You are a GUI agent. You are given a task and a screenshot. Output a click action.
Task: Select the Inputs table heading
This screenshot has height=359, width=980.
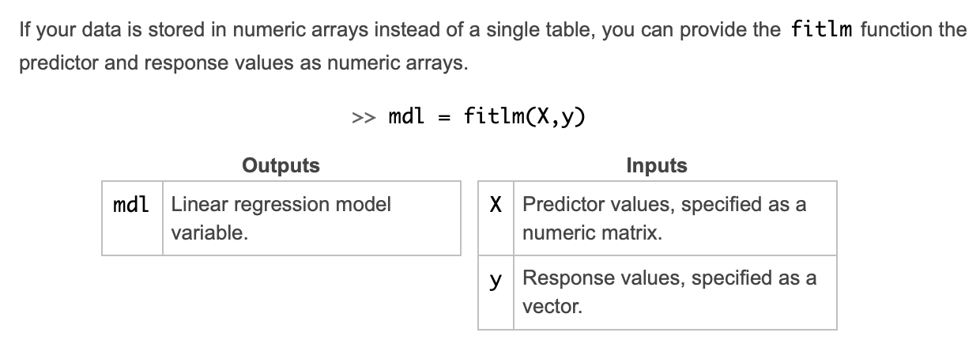pos(657,165)
